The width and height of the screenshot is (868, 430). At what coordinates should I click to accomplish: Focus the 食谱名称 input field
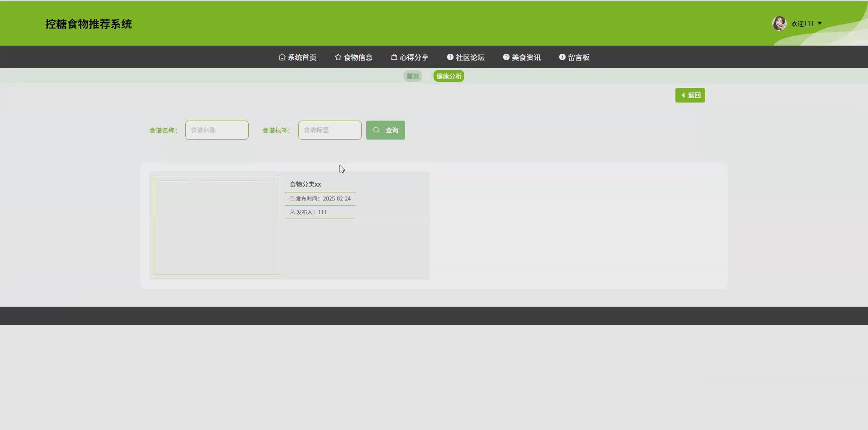pyautogui.click(x=217, y=130)
